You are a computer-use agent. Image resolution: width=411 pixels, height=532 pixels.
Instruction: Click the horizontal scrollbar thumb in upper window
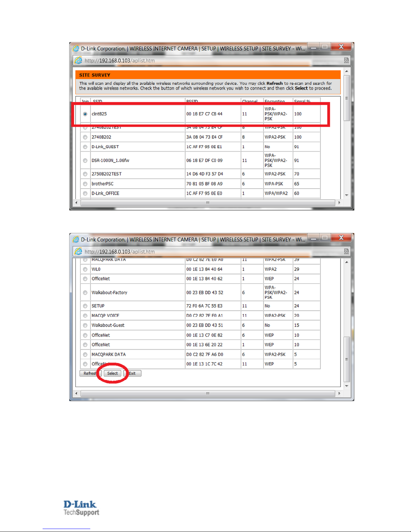pyautogui.click(x=208, y=203)
